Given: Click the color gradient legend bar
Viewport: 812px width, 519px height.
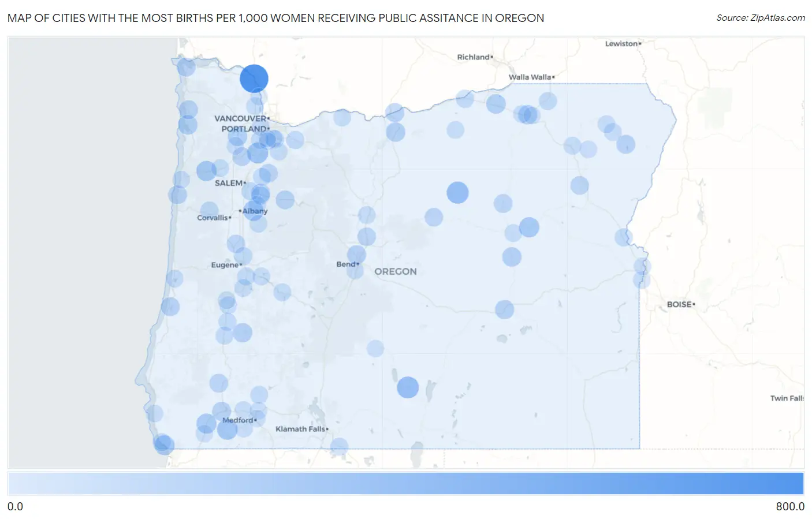Looking at the screenshot, I should [406, 484].
